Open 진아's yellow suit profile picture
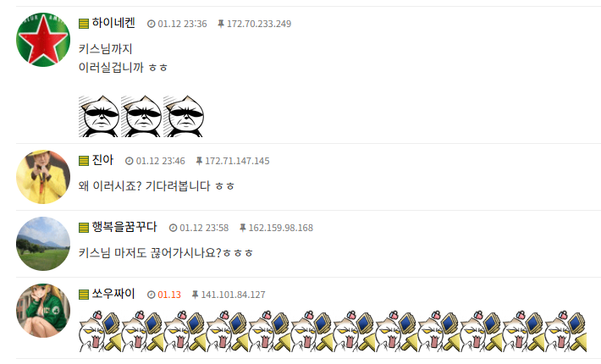This screenshot has width=601, height=364. click(x=43, y=177)
